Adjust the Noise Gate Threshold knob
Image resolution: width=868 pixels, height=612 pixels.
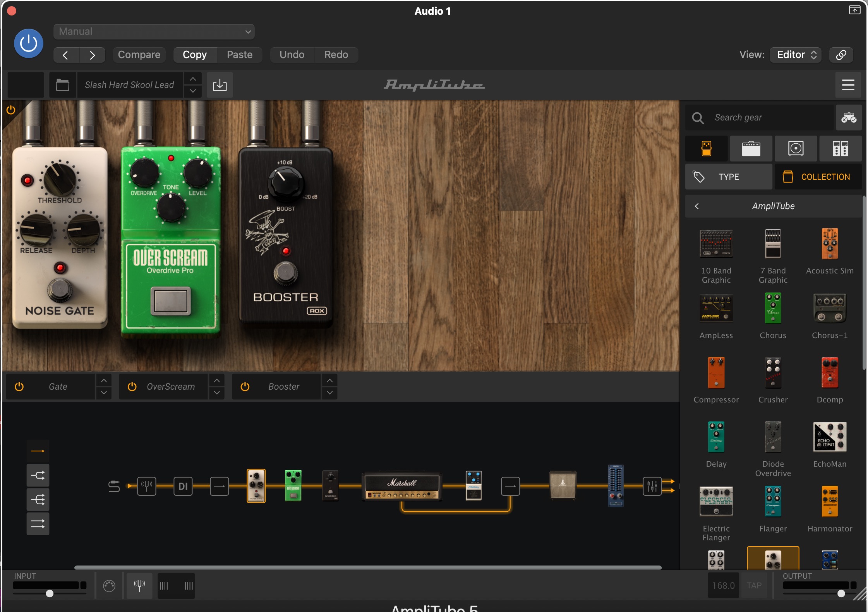click(60, 180)
